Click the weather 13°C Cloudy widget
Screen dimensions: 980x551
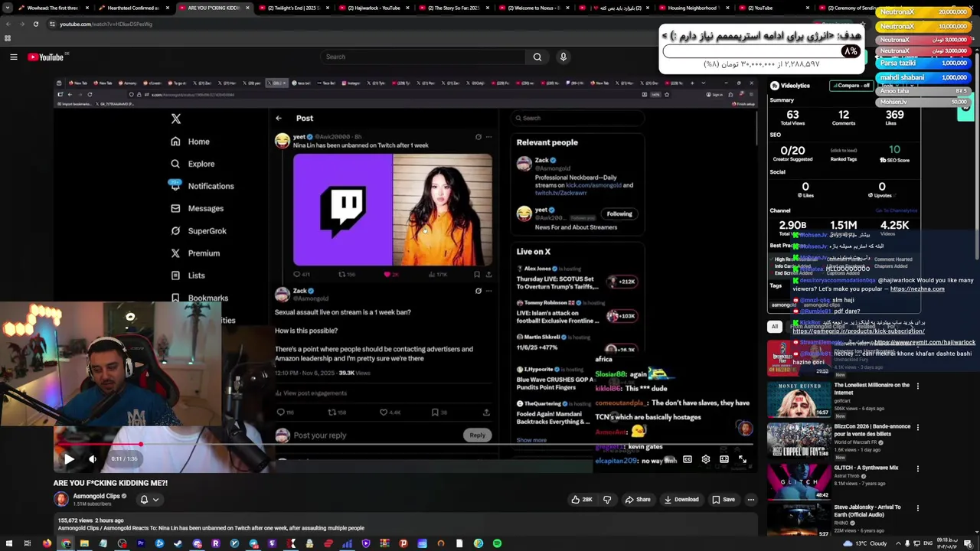coord(865,543)
